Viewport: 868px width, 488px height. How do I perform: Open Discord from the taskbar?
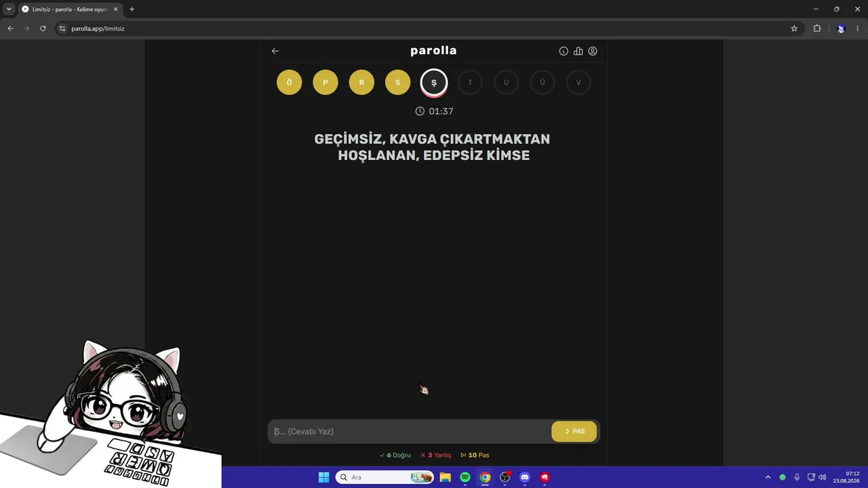524,477
